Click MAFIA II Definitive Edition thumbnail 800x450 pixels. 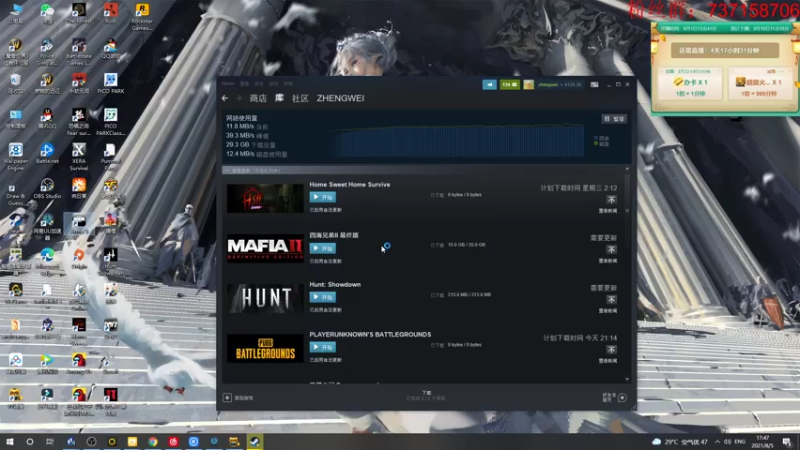[x=265, y=248]
